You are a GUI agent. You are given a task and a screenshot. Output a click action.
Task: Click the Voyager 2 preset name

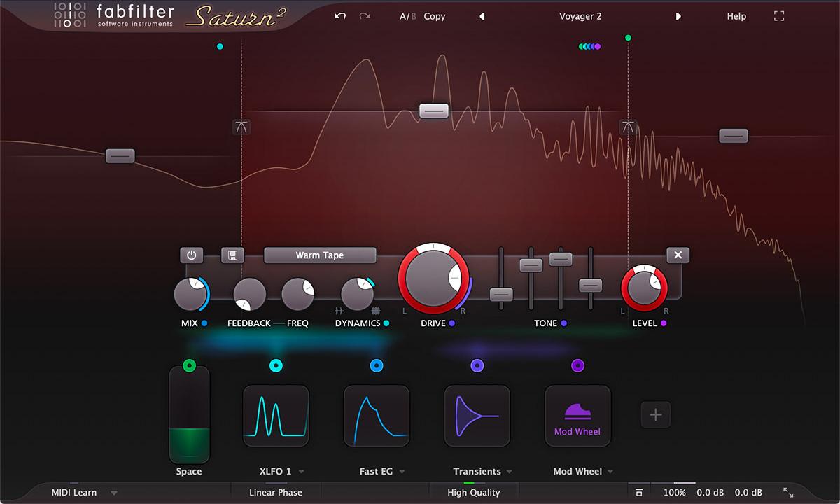580,15
